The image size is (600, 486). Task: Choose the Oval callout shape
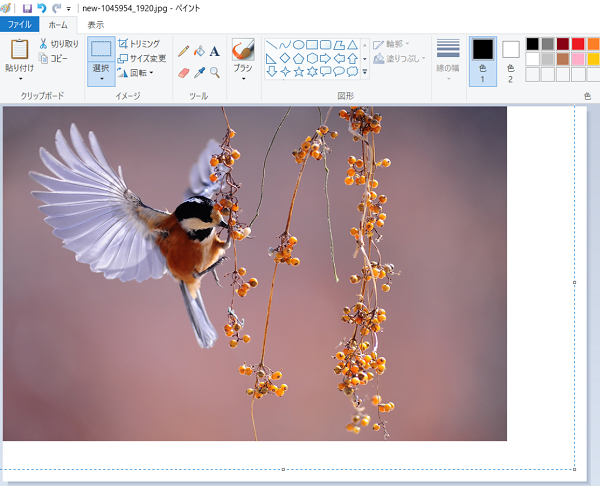click(x=339, y=72)
